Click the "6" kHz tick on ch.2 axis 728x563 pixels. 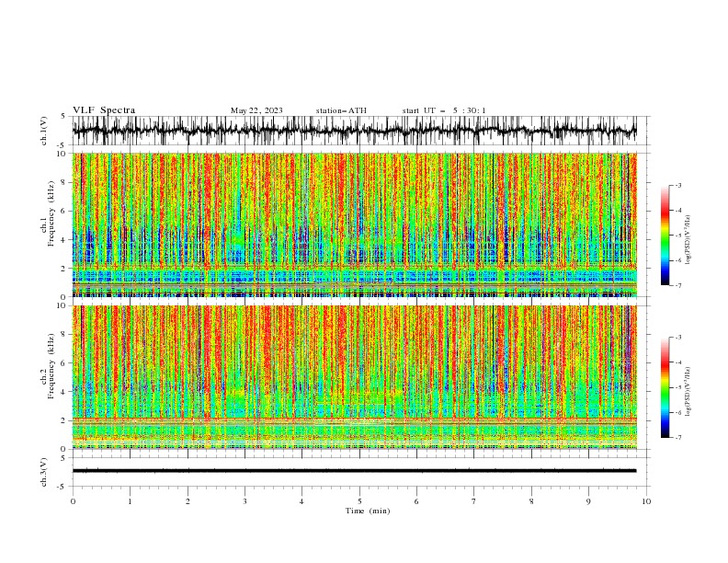click(64, 363)
